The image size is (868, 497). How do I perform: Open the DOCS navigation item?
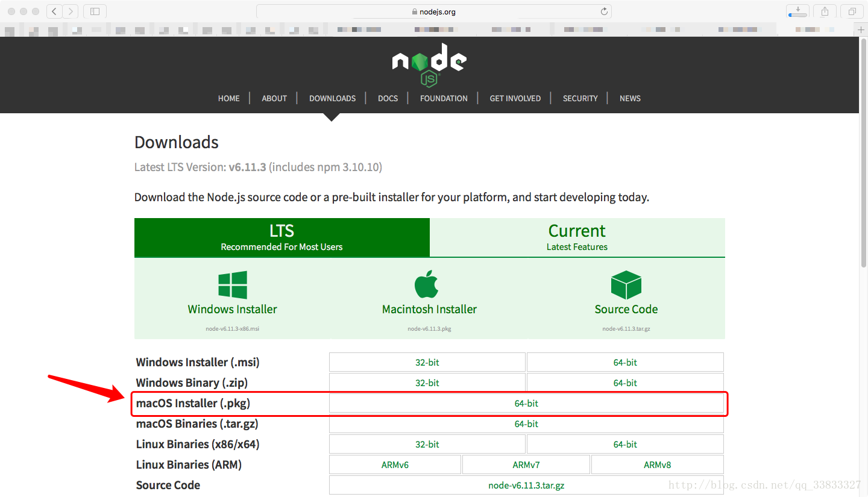pos(388,98)
